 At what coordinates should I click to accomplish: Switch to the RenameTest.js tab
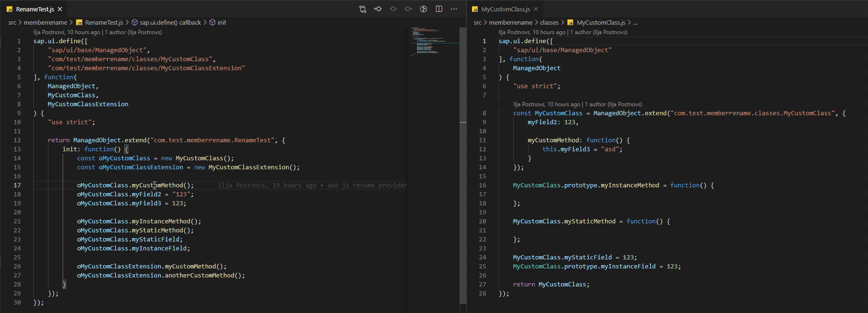point(35,9)
